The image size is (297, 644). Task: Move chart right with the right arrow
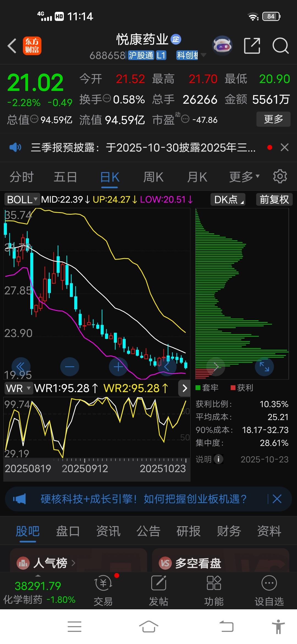[x=216, y=367]
